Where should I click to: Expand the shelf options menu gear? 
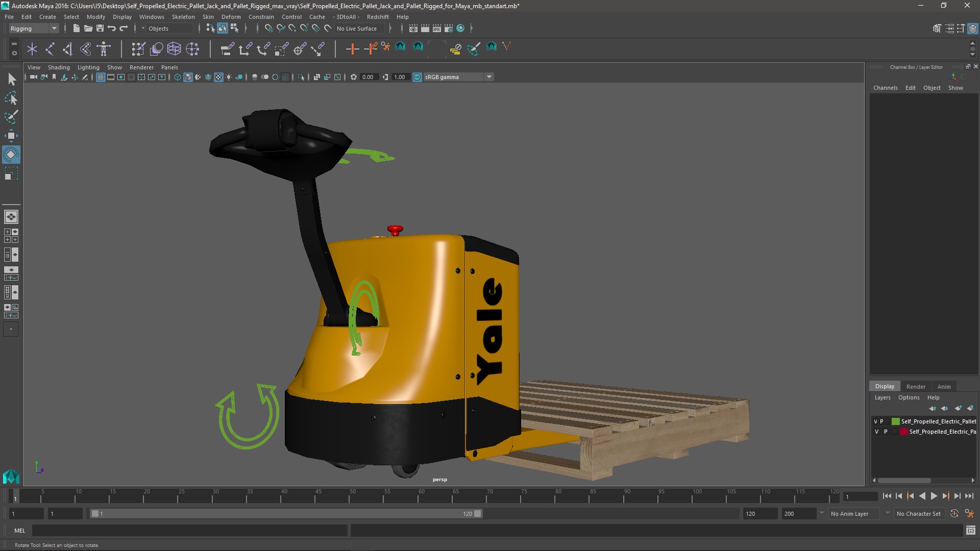tap(14, 53)
